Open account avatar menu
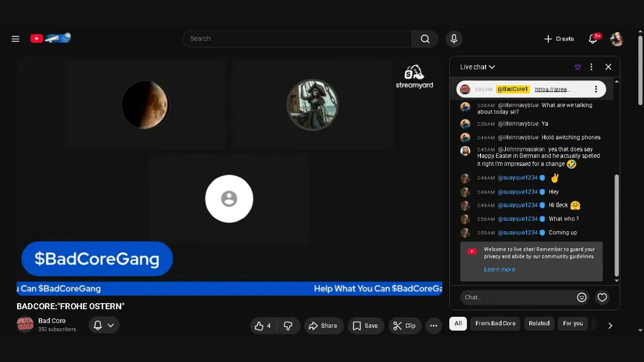The width and height of the screenshot is (644, 362). pyautogui.click(x=617, y=39)
